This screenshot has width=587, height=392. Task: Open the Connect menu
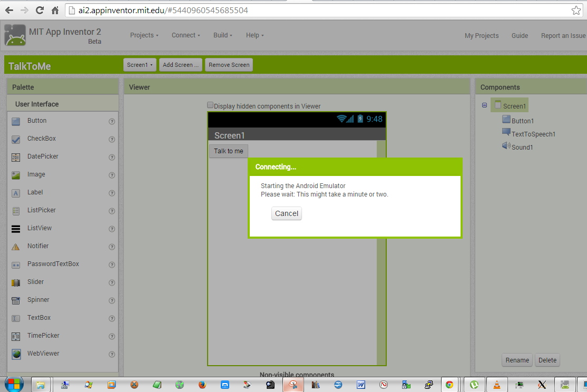[x=185, y=35]
